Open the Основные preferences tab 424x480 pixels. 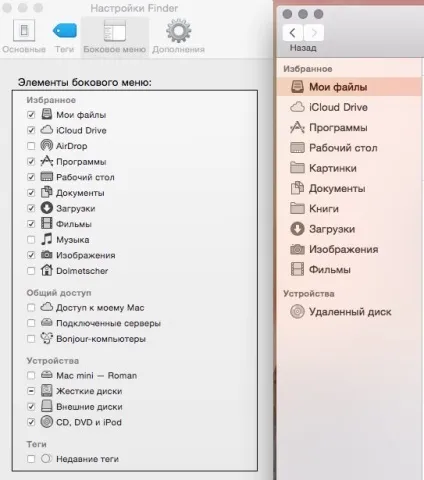point(24,37)
